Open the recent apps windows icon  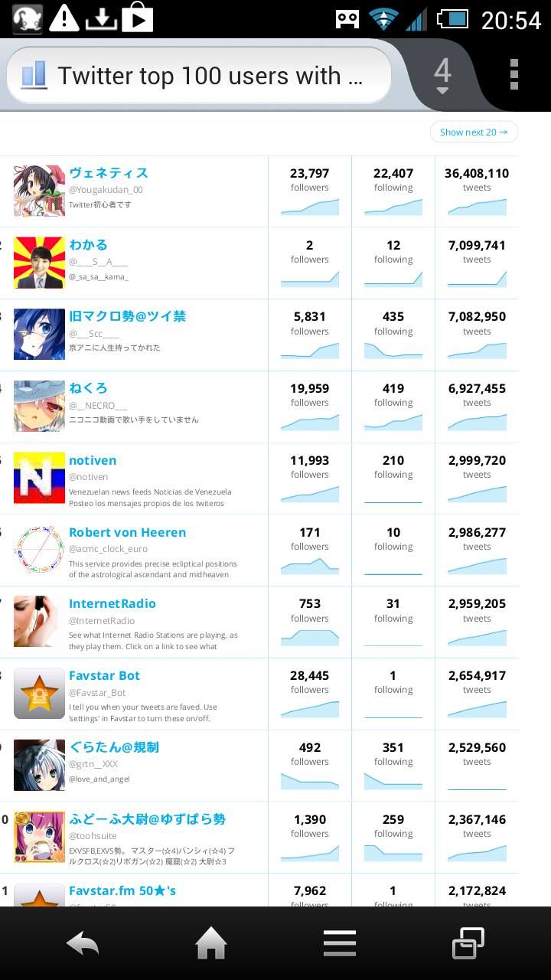[468, 943]
